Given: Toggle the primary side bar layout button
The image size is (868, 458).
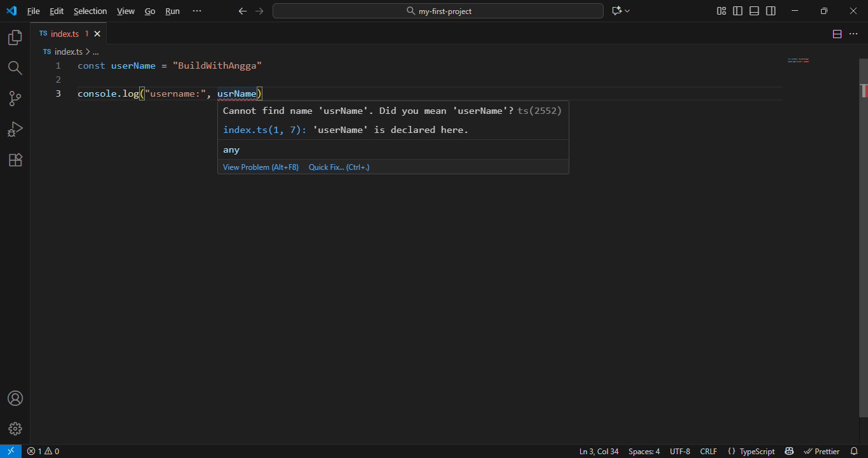Looking at the screenshot, I should tap(738, 11).
